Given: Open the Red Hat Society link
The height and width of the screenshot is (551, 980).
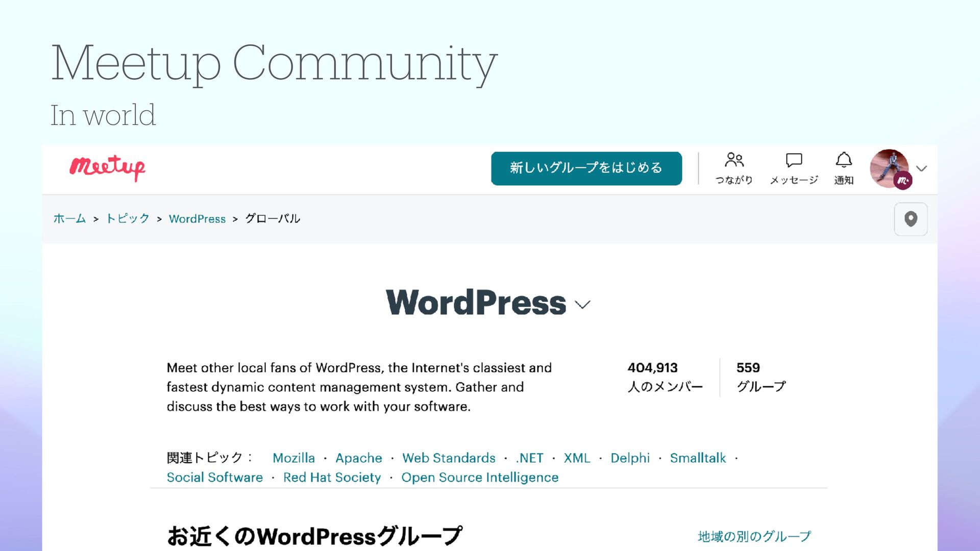Looking at the screenshot, I should tap(332, 478).
